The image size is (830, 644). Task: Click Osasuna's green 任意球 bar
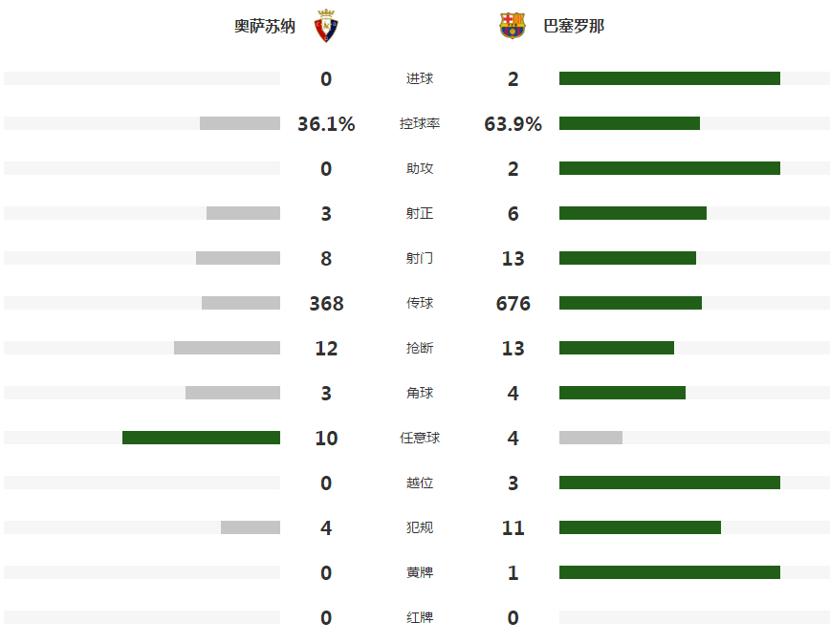[x=201, y=438]
